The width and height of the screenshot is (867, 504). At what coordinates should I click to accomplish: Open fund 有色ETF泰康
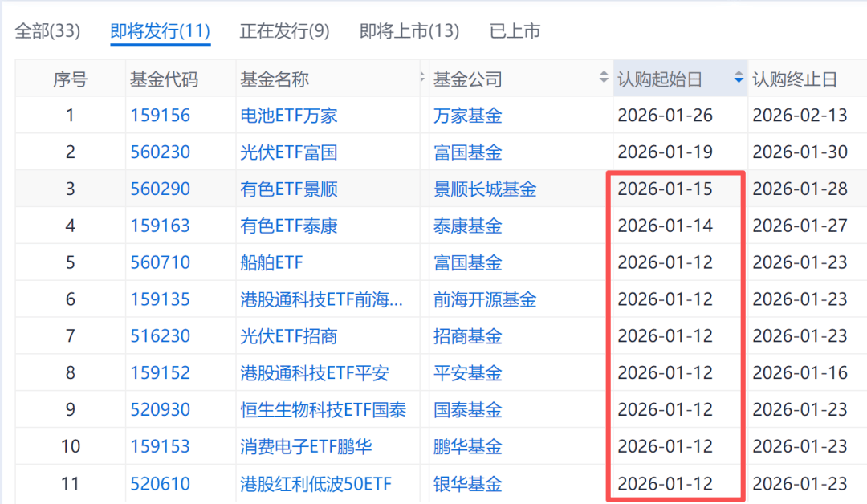coord(289,226)
